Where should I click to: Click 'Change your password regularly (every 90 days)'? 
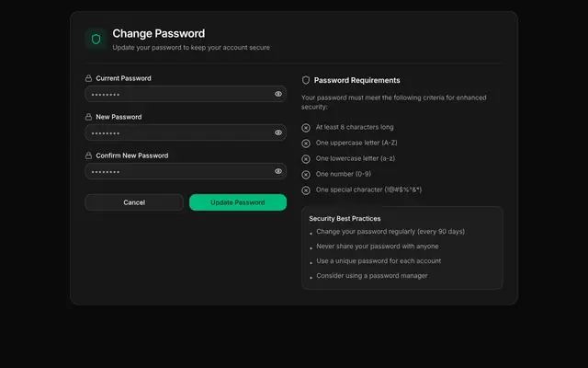tap(390, 232)
